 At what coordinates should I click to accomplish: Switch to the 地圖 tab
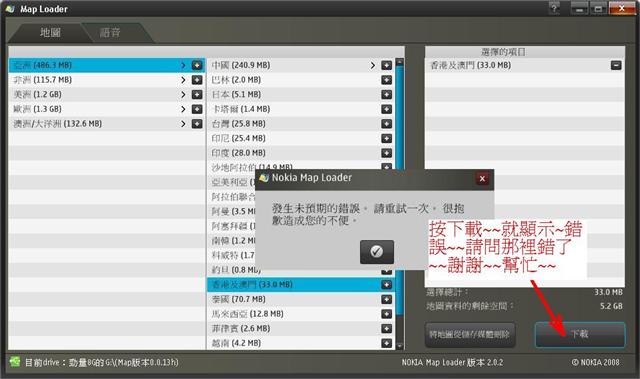pyautogui.click(x=50, y=33)
